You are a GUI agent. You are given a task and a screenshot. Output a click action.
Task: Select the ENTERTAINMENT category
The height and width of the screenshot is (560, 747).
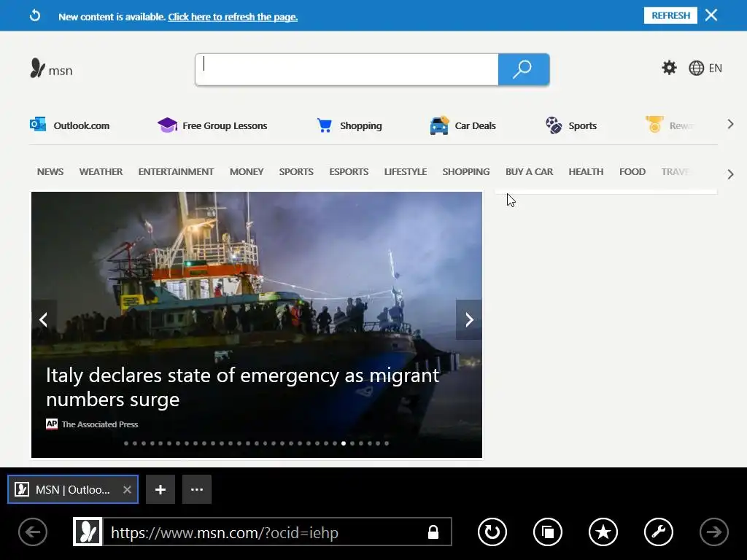176,172
